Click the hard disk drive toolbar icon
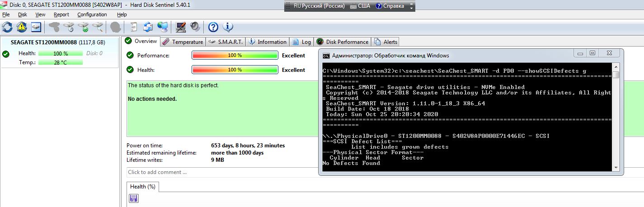 (x=36, y=27)
